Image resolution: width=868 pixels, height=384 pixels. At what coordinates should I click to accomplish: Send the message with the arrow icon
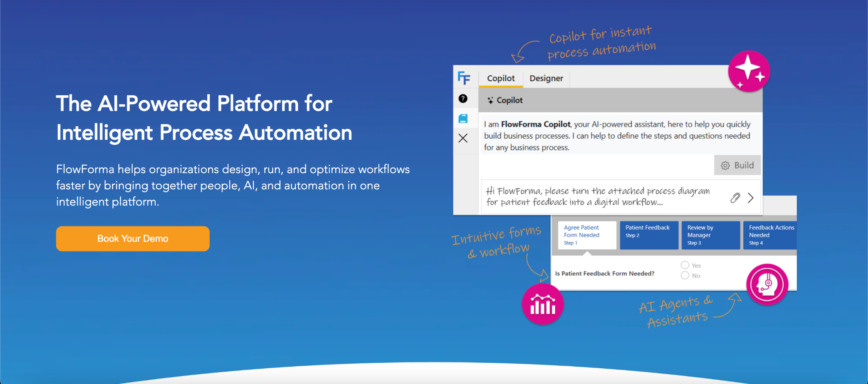tap(751, 198)
